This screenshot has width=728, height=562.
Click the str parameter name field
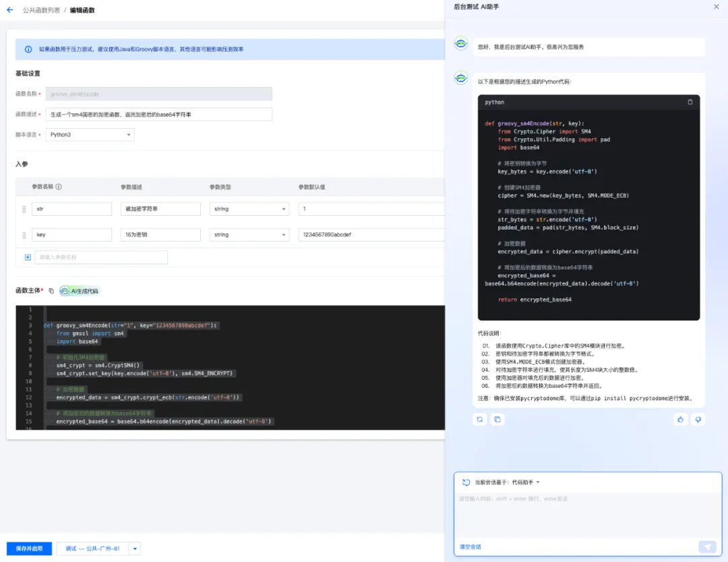point(72,209)
